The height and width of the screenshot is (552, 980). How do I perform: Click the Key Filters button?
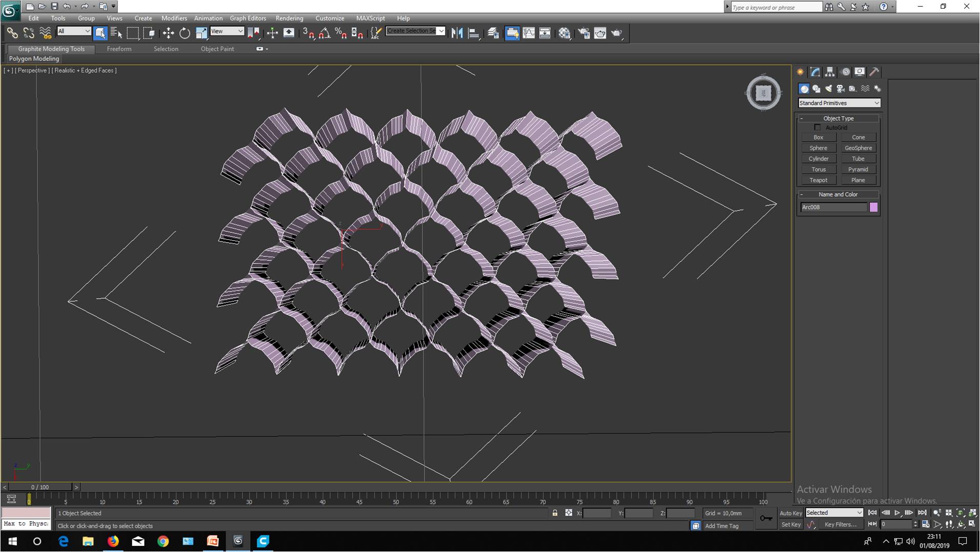point(840,524)
